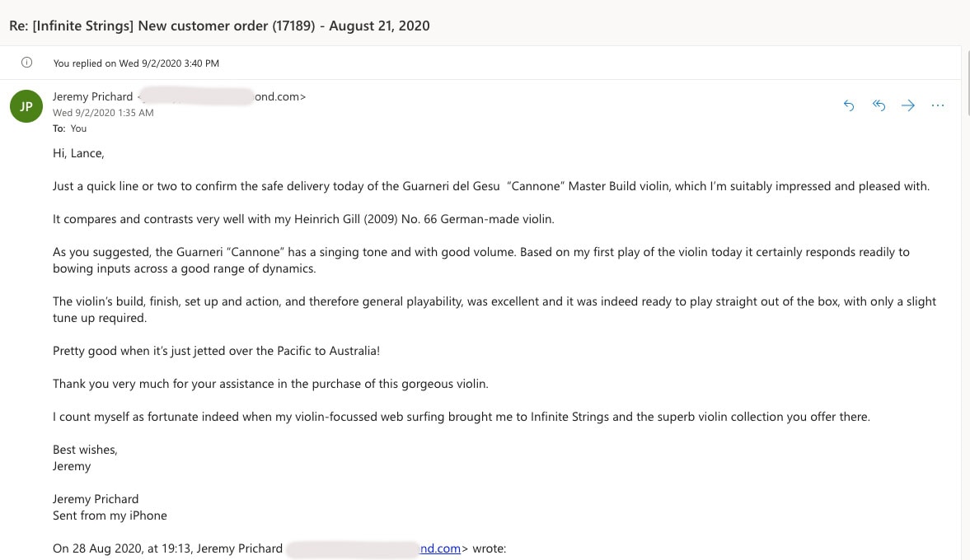Click the "Sent from my iPhone" line

click(110, 516)
